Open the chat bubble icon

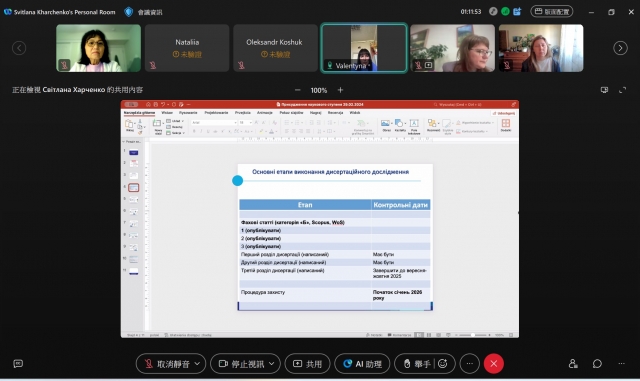click(x=597, y=363)
